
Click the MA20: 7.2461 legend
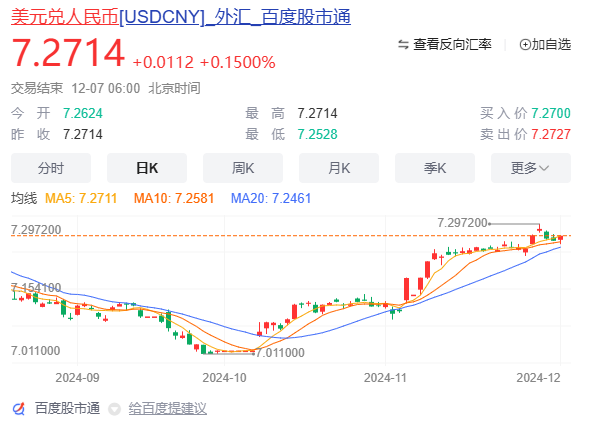click(x=271, y=198)
